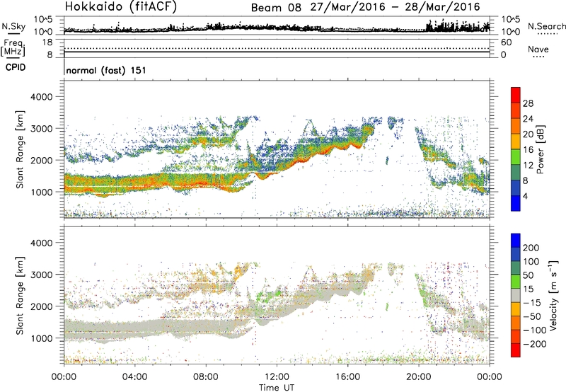Screen dimensions: 566x392
Task: Select the 'Beam 08' label in the header
Action: click(x=276, y=8)
